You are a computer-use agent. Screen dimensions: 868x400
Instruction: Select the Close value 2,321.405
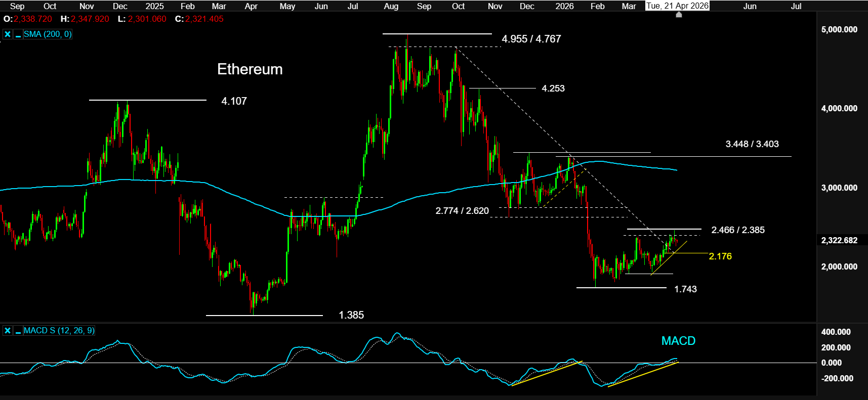point(204,19)
